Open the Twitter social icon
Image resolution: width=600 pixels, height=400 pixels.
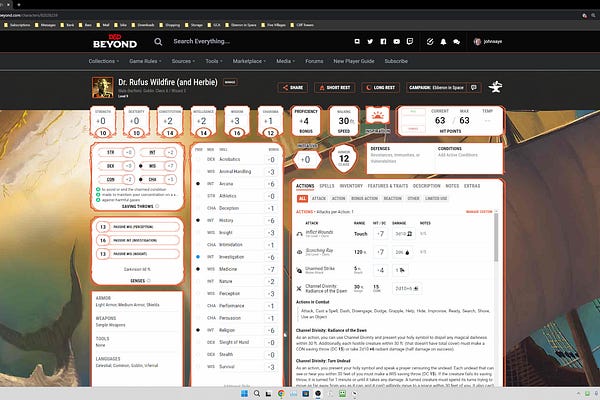[370, 41]
